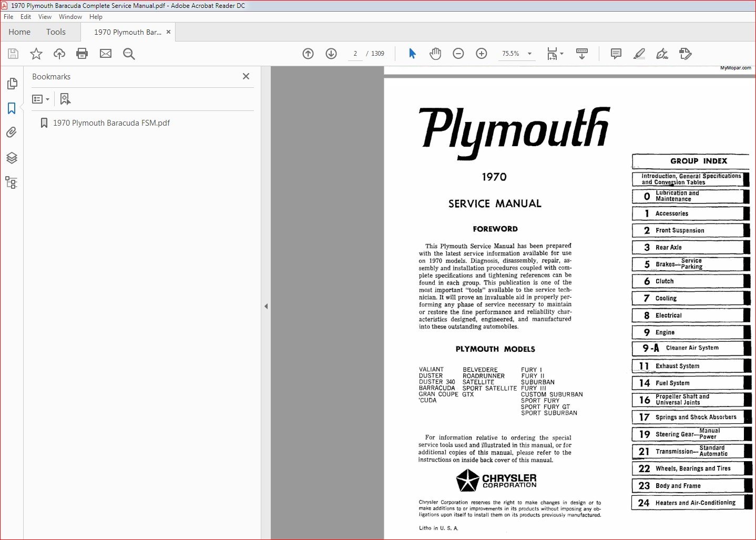The image size is (756, 540).
Task: Open the Edit menu
Action: (x=26, y=17)
